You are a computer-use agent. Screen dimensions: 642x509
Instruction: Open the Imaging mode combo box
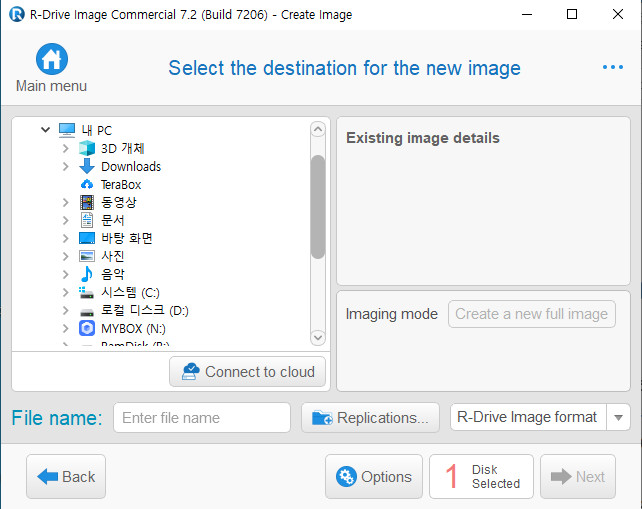(531, 314)
